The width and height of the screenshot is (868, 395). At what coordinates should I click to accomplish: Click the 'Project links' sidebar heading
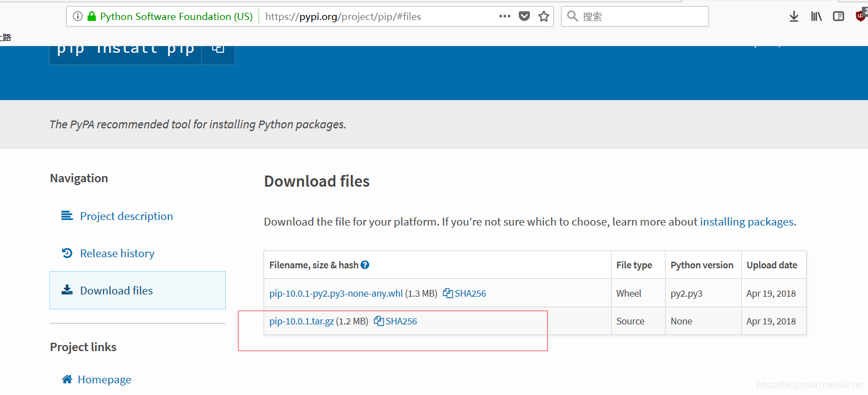[83, 347]
